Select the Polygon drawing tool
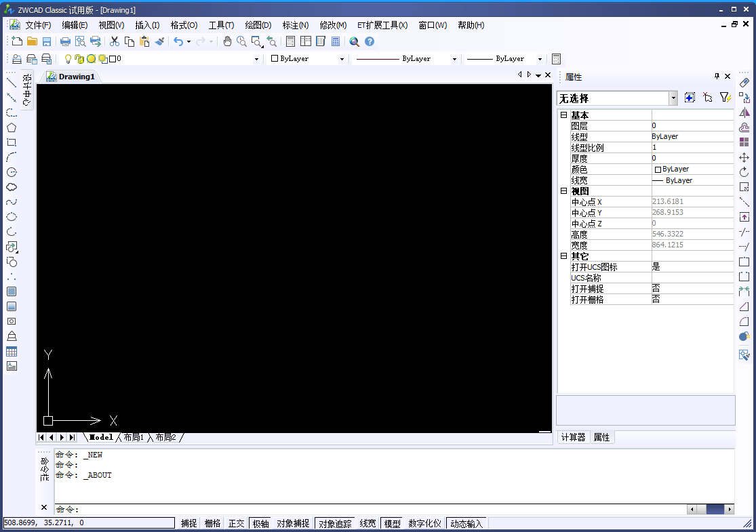Screen dimensions: 756x532 11,127
